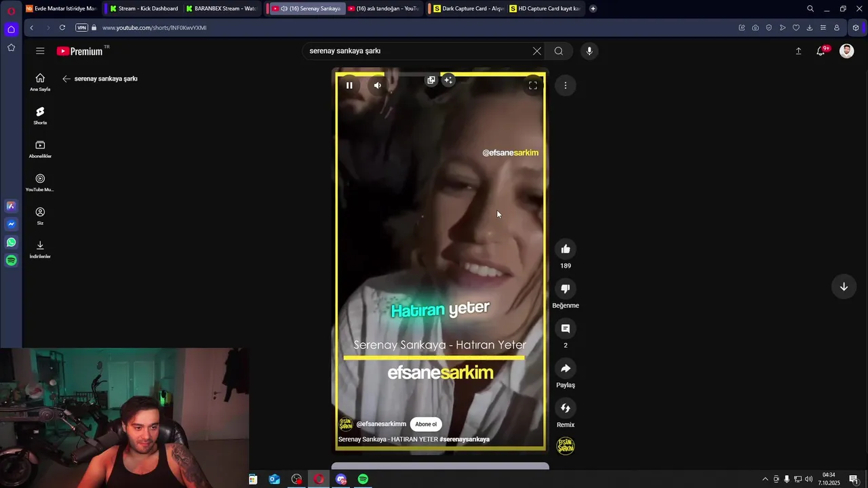Go back to serenay sarıkaya şarkı results
Screen dimensions: 868x488
click(x=66, y=79)
